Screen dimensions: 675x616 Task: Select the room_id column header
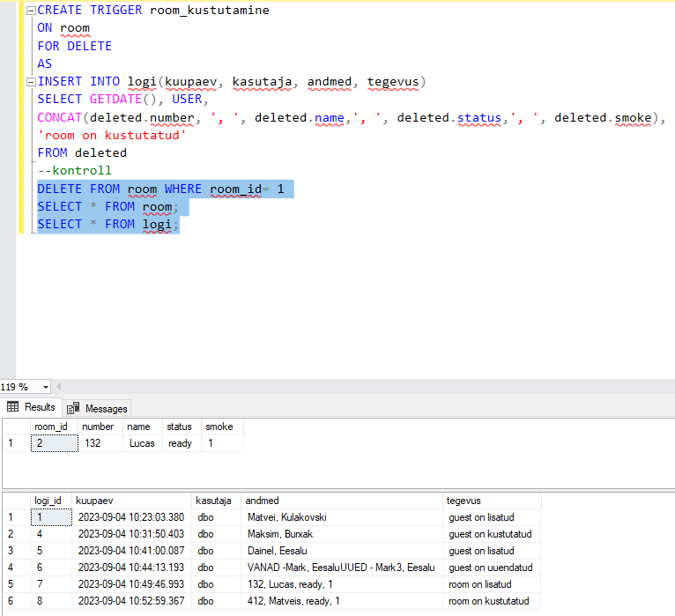55,427
